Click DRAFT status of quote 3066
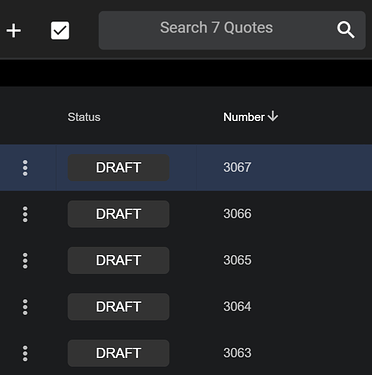The height and width of the screenshot is (375, 372). click(118, 214)
